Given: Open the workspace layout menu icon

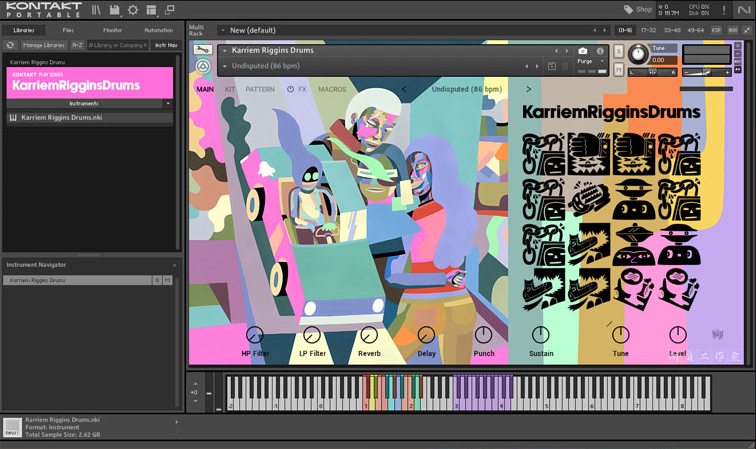Looking at the screenshot, I should 151,10.
